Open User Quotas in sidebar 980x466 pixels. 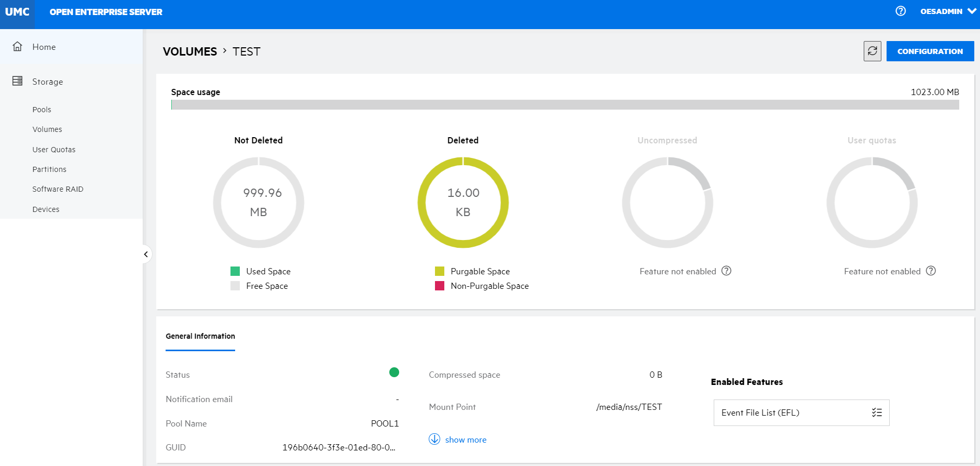pos(54,150)
